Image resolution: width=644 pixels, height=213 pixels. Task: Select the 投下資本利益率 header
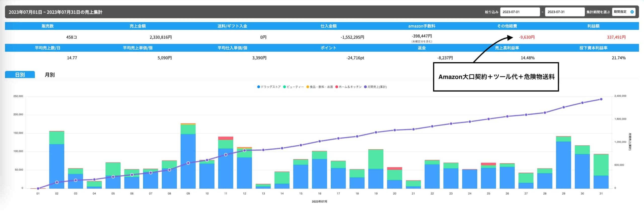tap(593, 48)
